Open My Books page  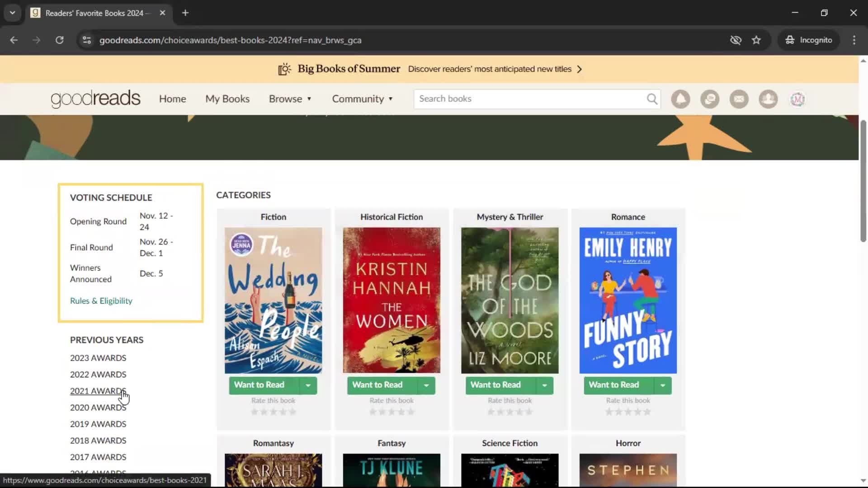[227, 99]
